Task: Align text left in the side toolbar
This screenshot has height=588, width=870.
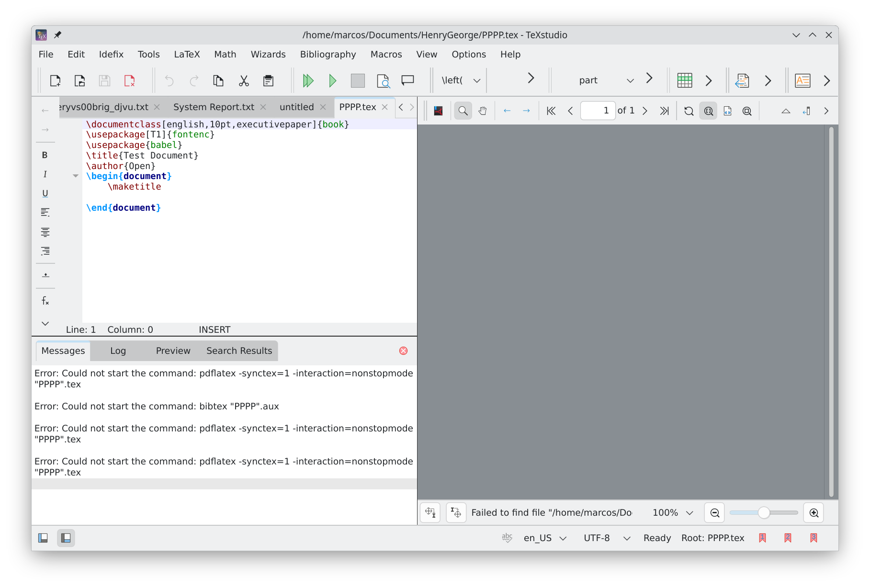Action: tap(45, 213)
